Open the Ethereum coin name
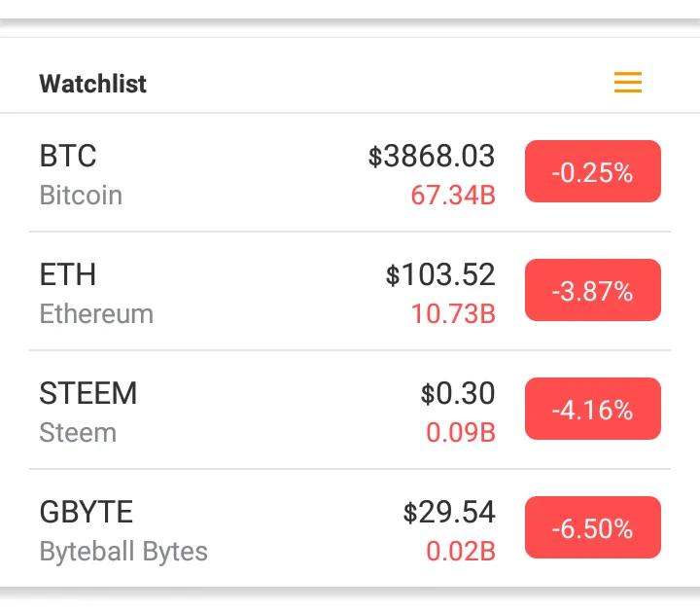The height and width of the screenshot is (612, 700). coord(96,313)
